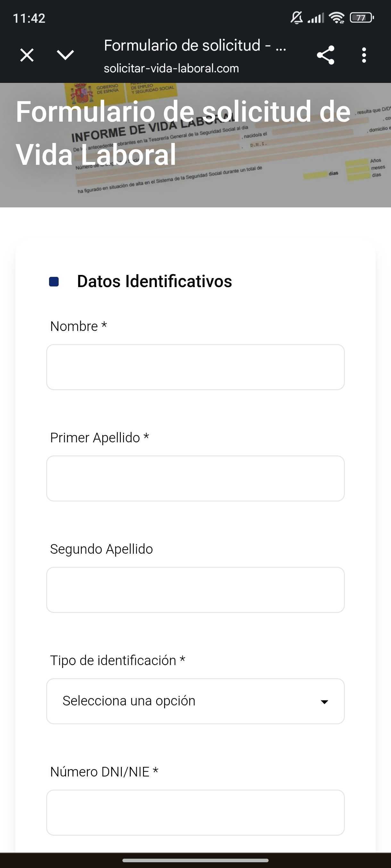Focus the Número DNI/NIE input field
Viewport: 391px width, 868px height.
click(x=195, y=812)
